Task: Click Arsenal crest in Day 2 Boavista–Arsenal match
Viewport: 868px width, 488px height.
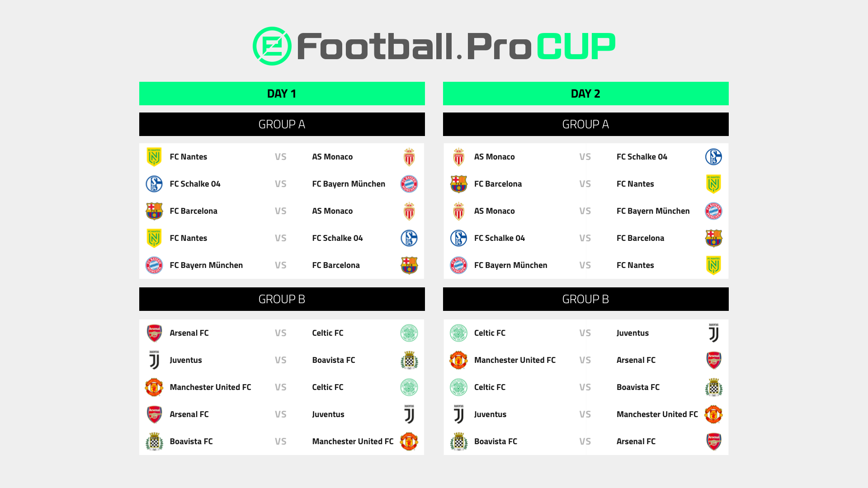Action: point(713,441)
